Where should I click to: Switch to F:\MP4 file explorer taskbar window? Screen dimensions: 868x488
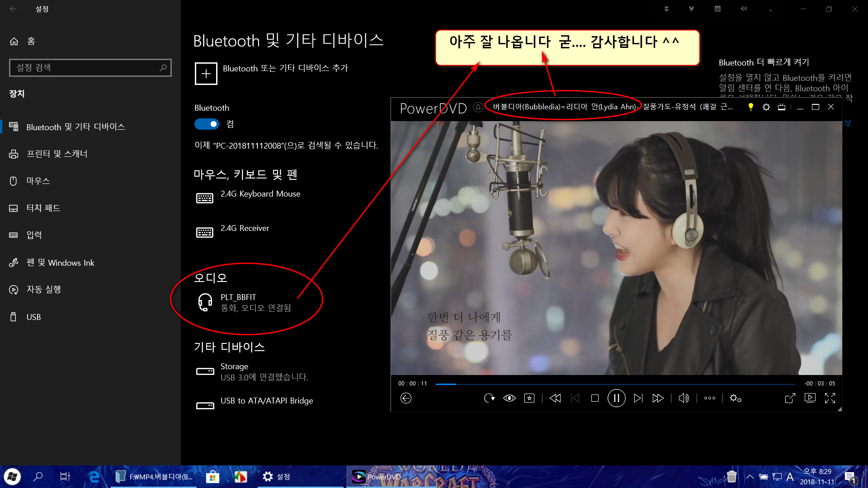tap(154, 477)
